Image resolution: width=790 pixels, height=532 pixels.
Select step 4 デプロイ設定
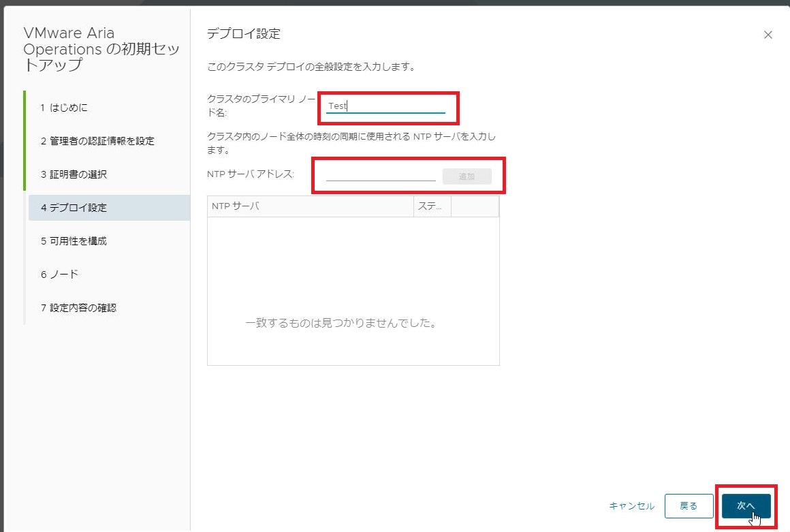(x=110, y=208)
